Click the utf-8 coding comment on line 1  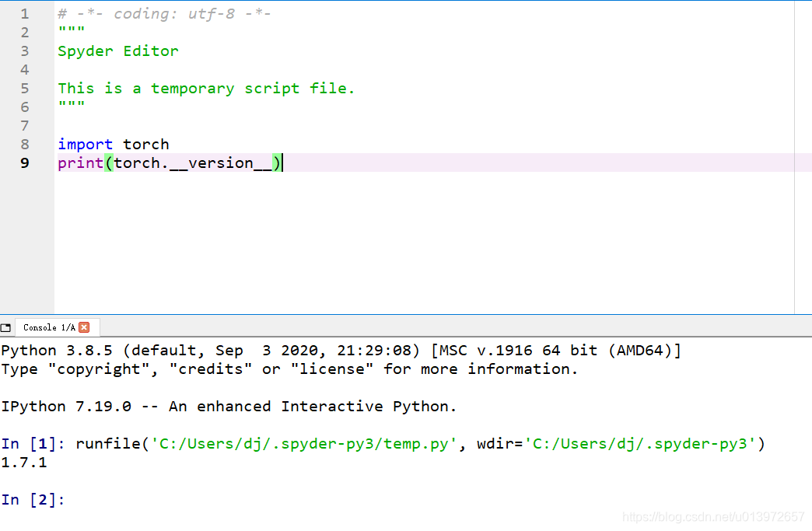point(163,13)
